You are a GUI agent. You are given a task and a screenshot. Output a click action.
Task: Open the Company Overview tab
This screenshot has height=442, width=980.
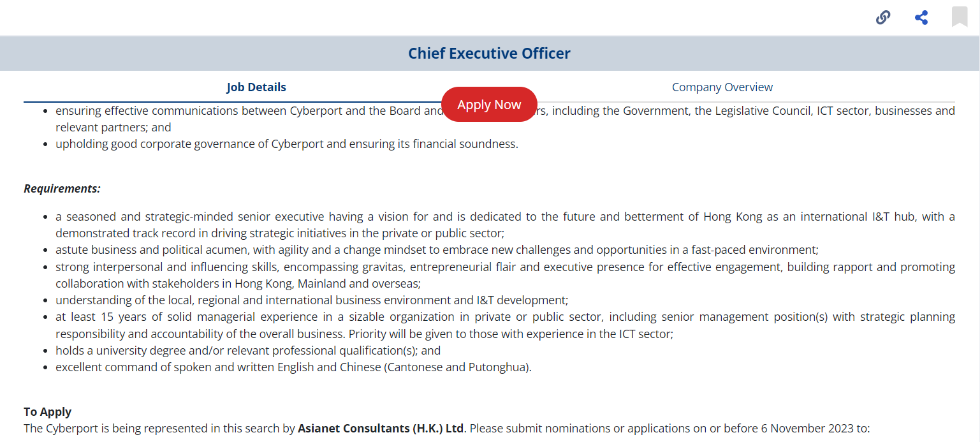722,87
